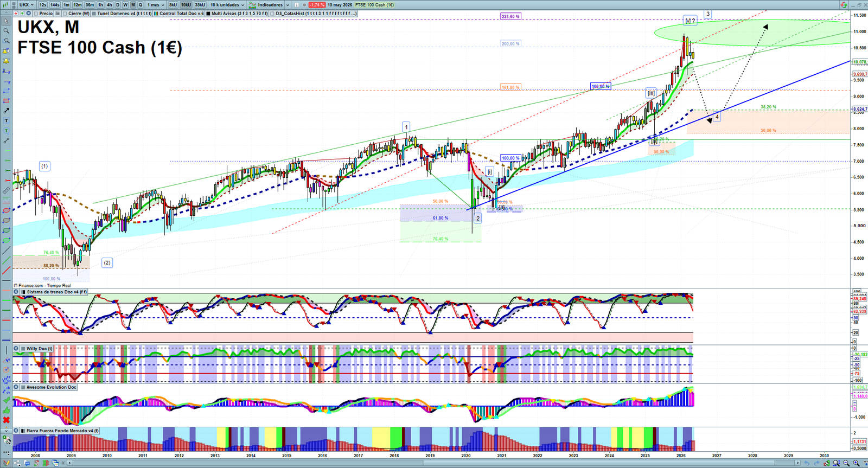
Task: Select the red ellipse drawing tool
Action: pos(6,210)
